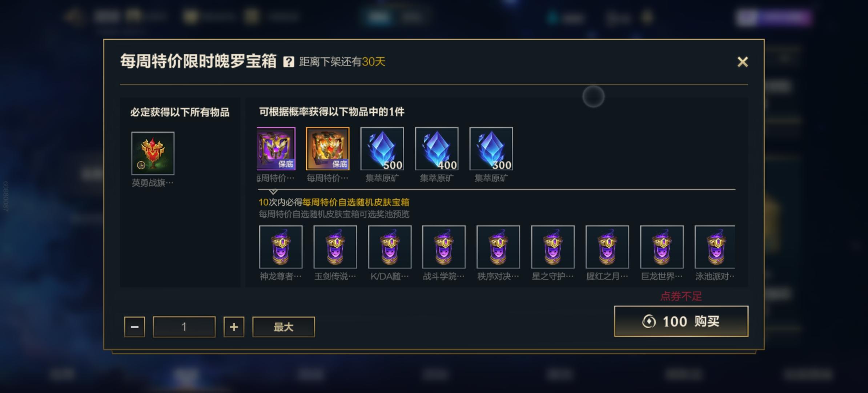Select the 英勇战旗 guaranteed reward icon
Screen dimensions: 868x393
pos(153,153)
